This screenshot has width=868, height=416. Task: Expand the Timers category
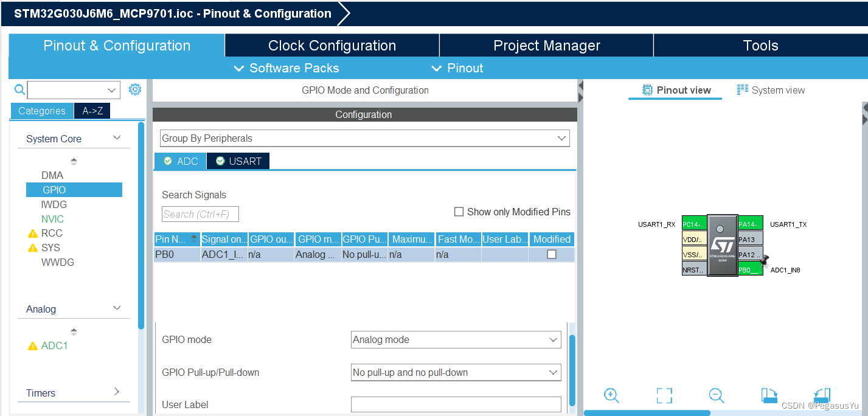pyautogui.click(x=117, y=392)
